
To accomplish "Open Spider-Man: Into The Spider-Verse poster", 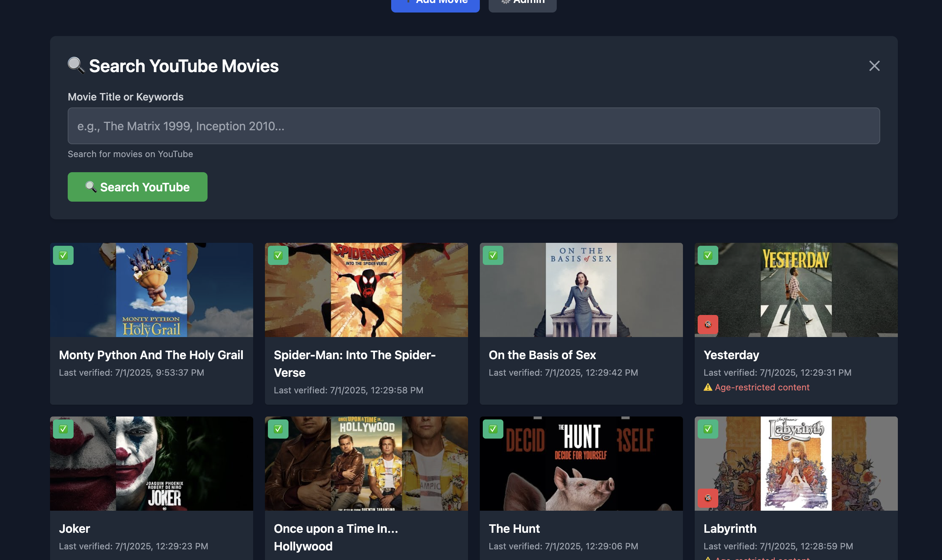I will point(366,290).
